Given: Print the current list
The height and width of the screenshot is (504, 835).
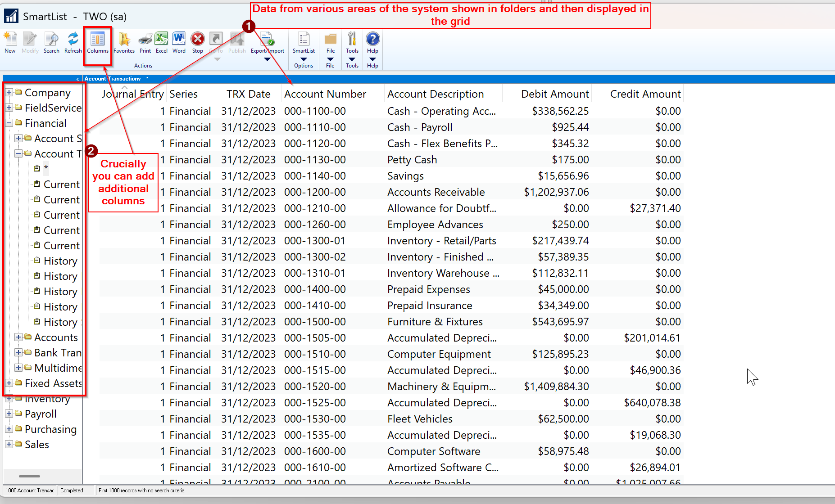Looking at the screenshot, I should 145,42.
